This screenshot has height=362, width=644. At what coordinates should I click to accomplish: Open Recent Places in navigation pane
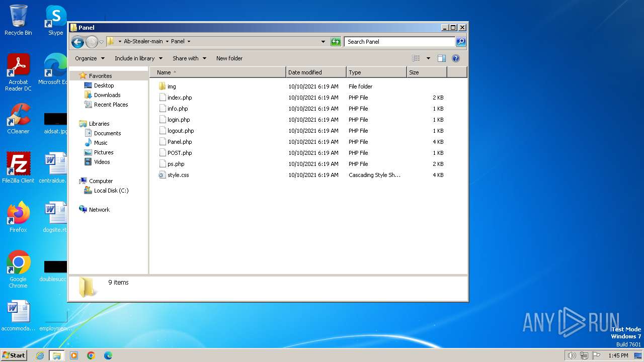(x=111, y=105)
